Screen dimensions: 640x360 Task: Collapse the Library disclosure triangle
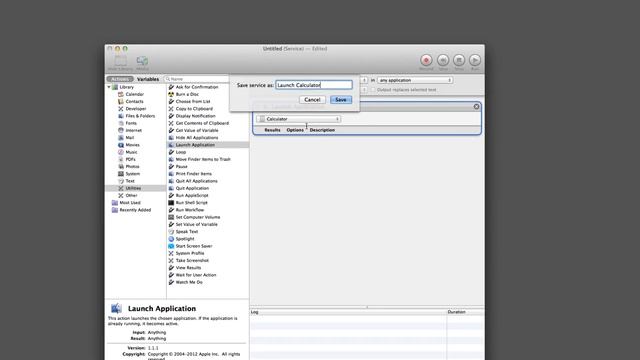pos(109,87)
